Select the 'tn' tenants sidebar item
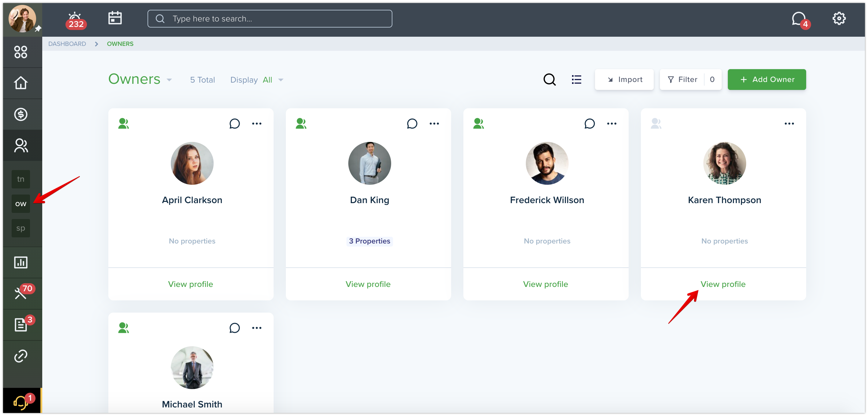 (x=21, y=179)
